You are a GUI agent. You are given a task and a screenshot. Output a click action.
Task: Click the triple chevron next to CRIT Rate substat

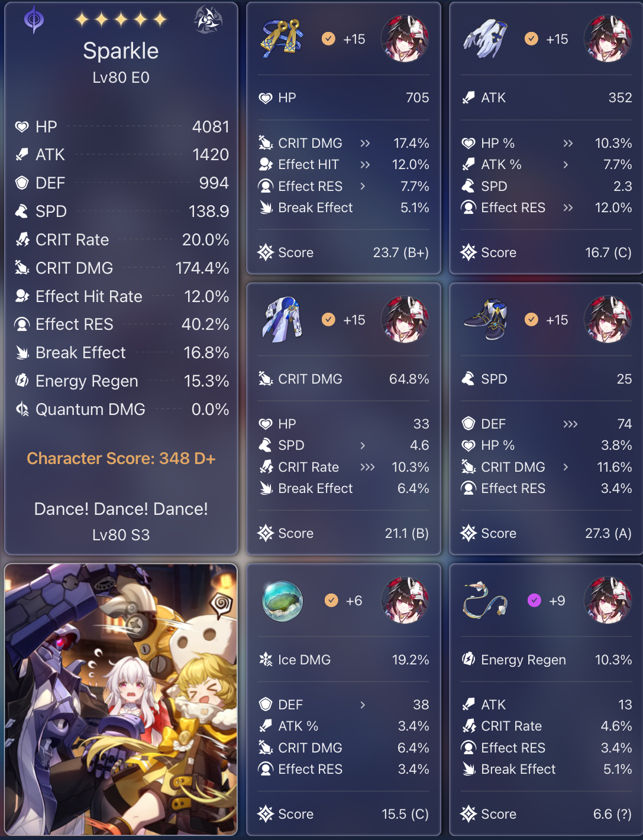pyautogui.click(x=367, y=467)
